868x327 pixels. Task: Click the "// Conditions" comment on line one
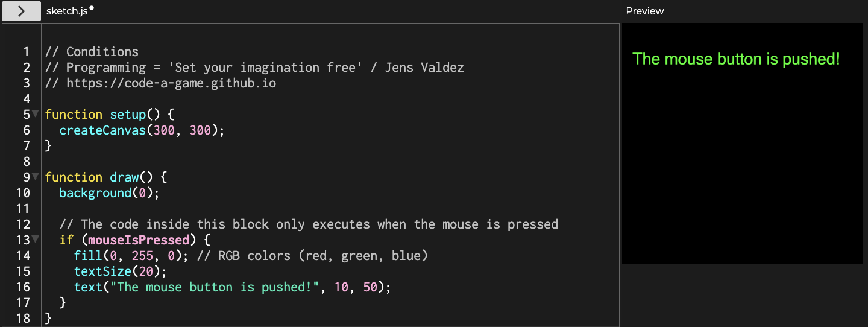[92, 52]
